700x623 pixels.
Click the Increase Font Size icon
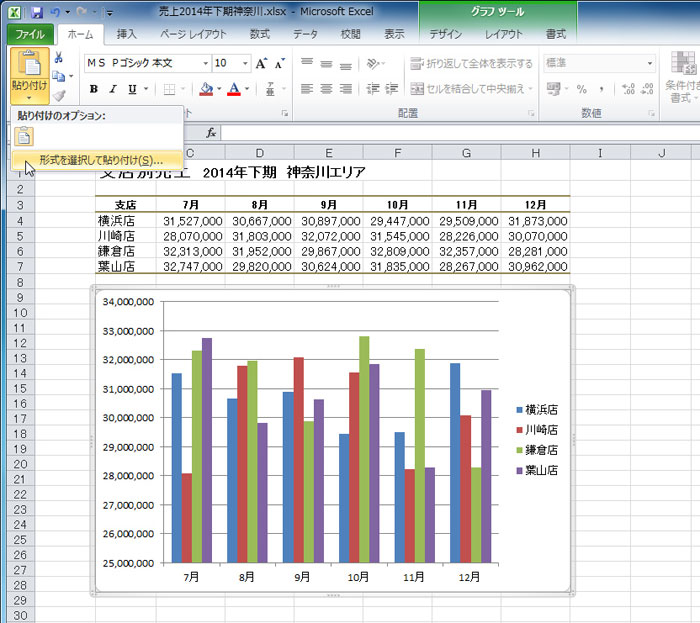click(x=262, y=63)
